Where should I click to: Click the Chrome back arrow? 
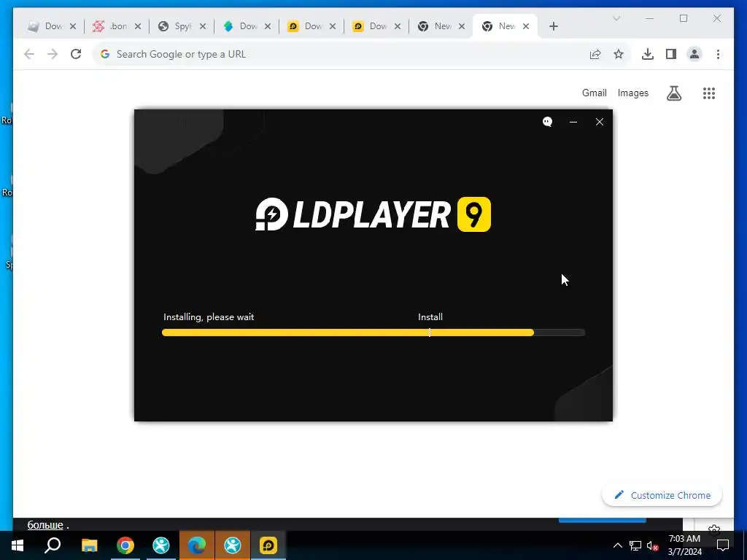[29, 54]
